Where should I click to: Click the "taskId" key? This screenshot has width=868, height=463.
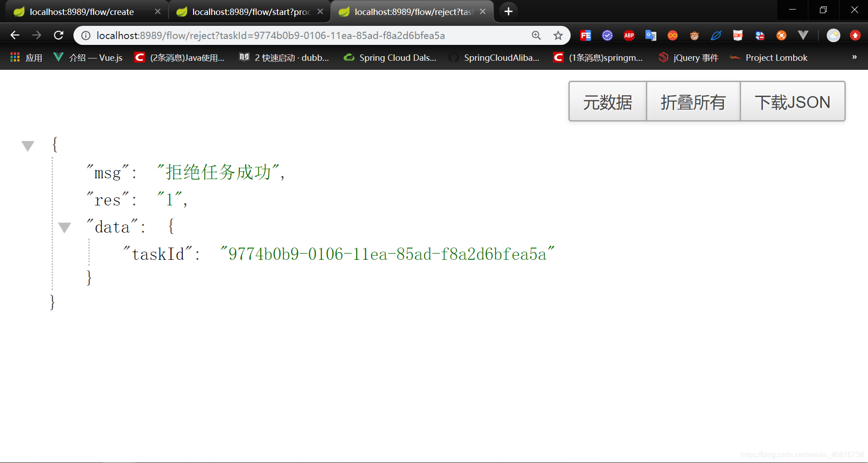[x=158, y=254]
